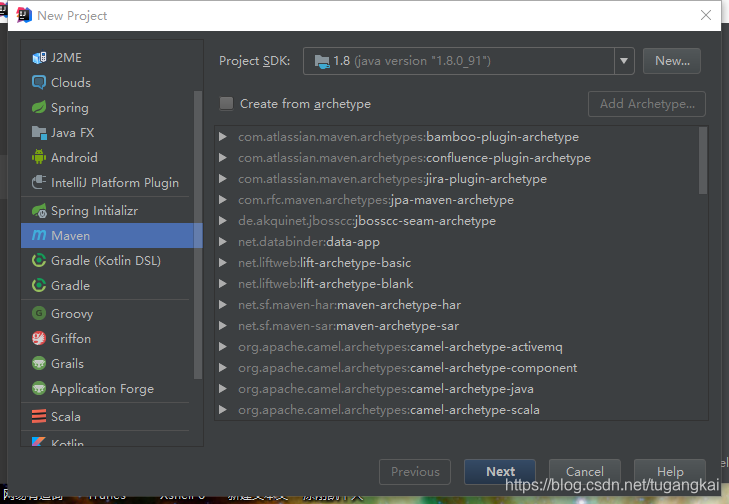Click the Previous button
729x504 pixels.
tap(415, 472)
